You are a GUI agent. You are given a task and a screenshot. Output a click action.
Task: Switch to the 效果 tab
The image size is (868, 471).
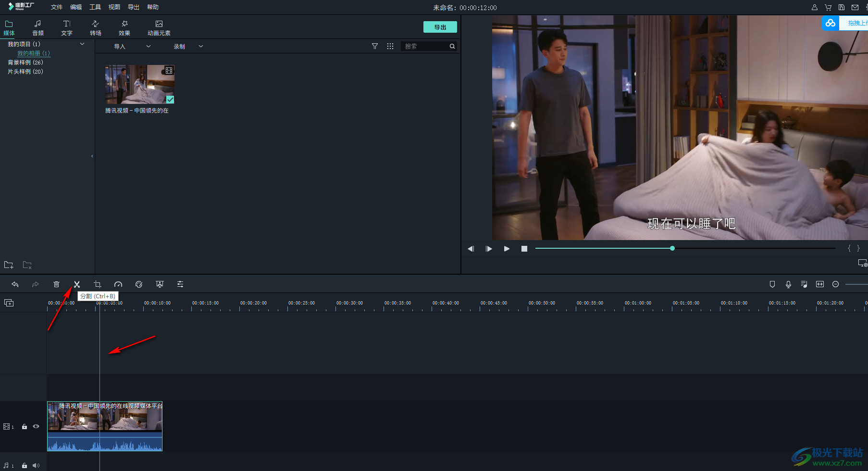point(124,28)
